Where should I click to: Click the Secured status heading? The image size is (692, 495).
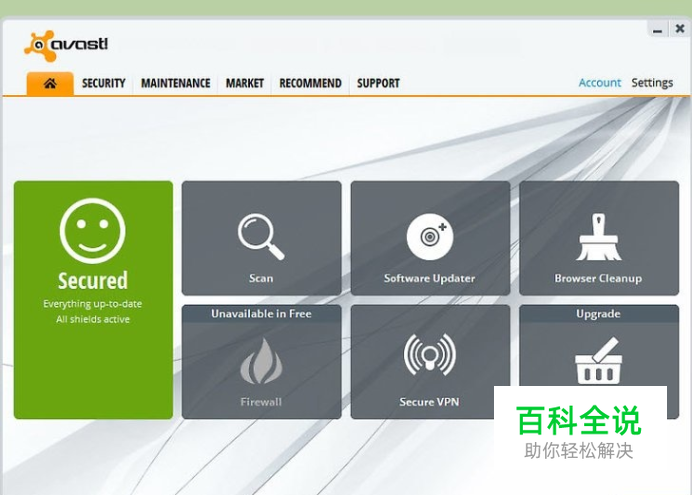pos(93,281)
